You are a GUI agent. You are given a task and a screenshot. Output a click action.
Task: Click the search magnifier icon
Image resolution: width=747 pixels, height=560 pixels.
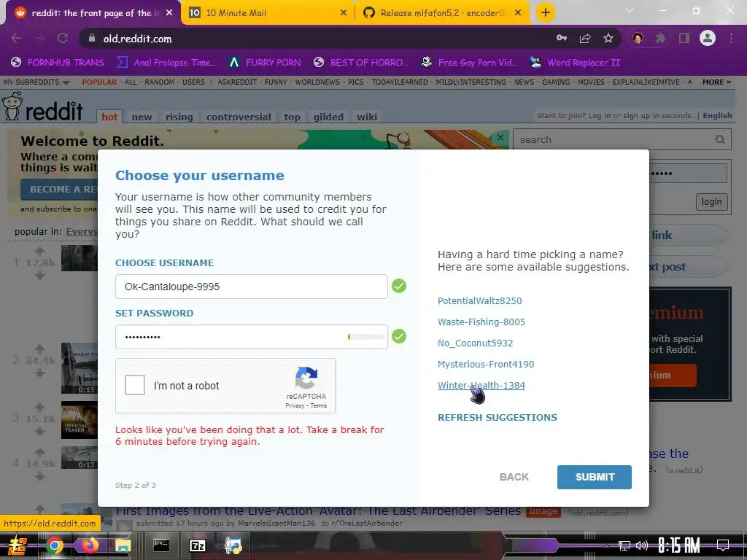click(720, 139)
